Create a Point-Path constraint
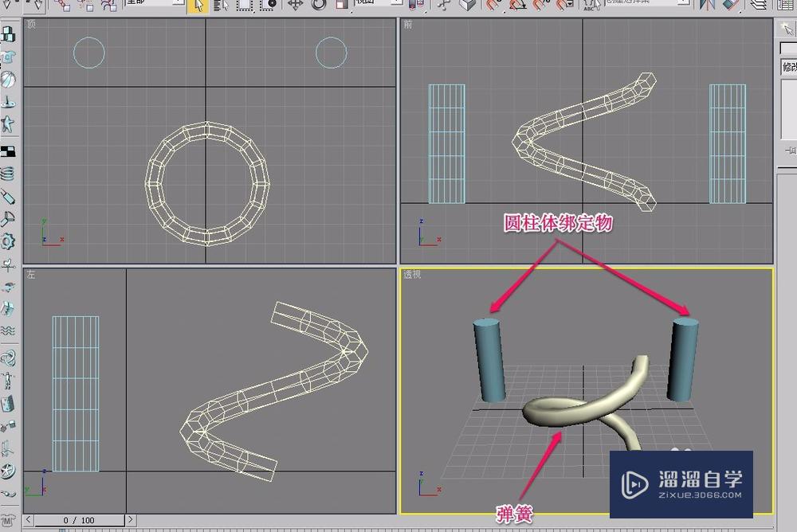Image resolution: width=797 pixels, height=532 pixels. pos(8,493)
